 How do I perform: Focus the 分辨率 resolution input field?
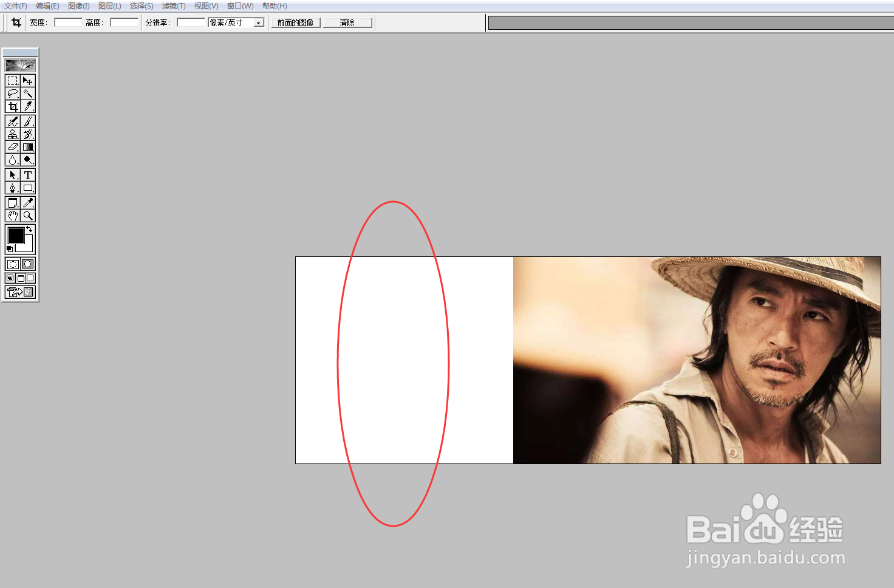[191, 22]
